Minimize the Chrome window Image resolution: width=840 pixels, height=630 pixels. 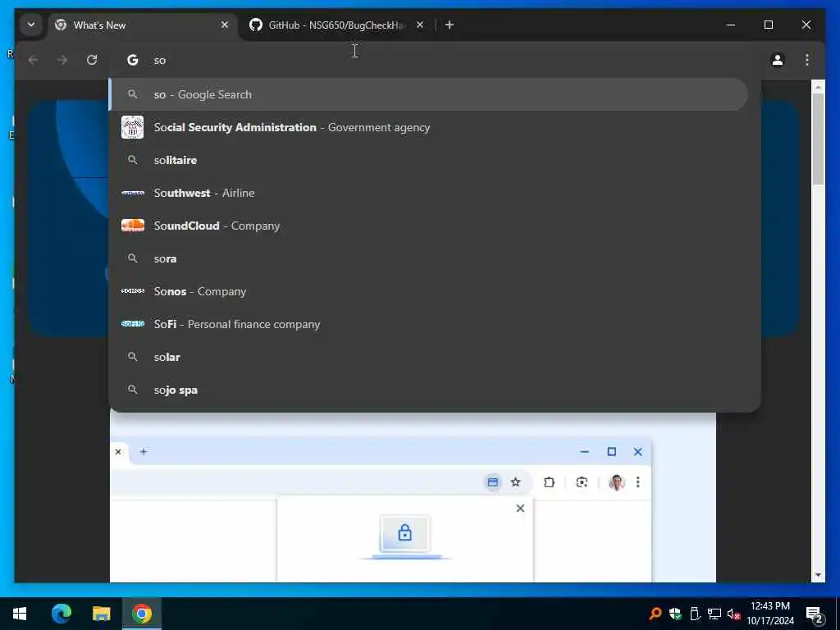tap(731, 25)
